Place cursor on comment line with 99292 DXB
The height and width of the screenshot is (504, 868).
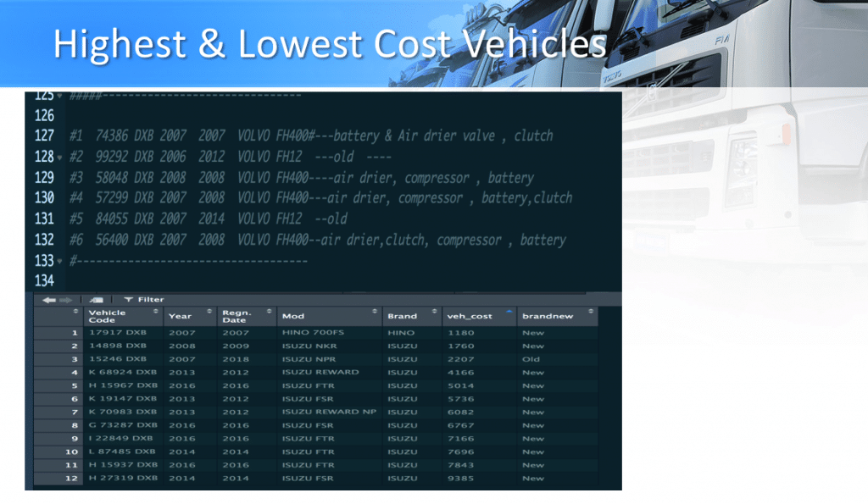231,157
